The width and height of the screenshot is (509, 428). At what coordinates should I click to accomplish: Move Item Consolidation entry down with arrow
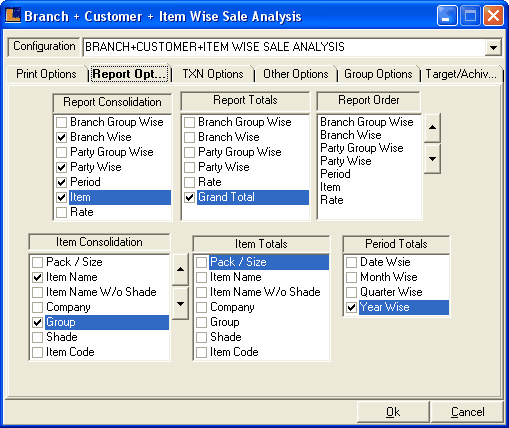[180, 304]
